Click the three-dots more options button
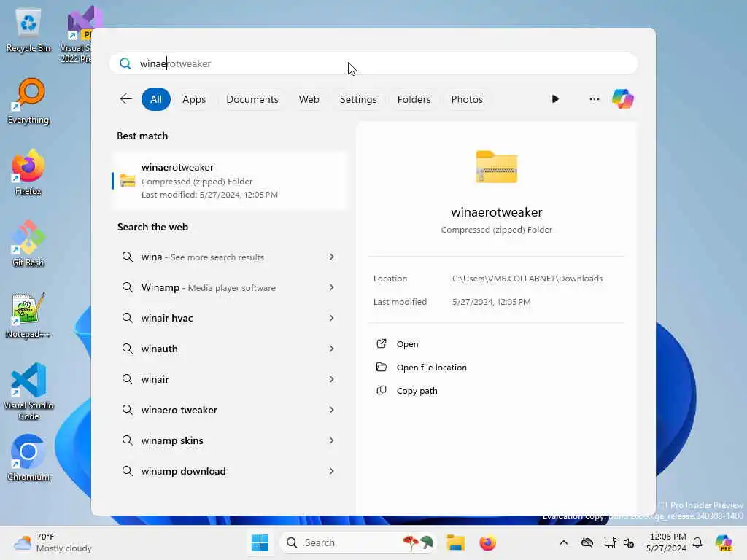The height and width of the screenshot is (560, 747). pyautogui.click(x=594, y=99)
